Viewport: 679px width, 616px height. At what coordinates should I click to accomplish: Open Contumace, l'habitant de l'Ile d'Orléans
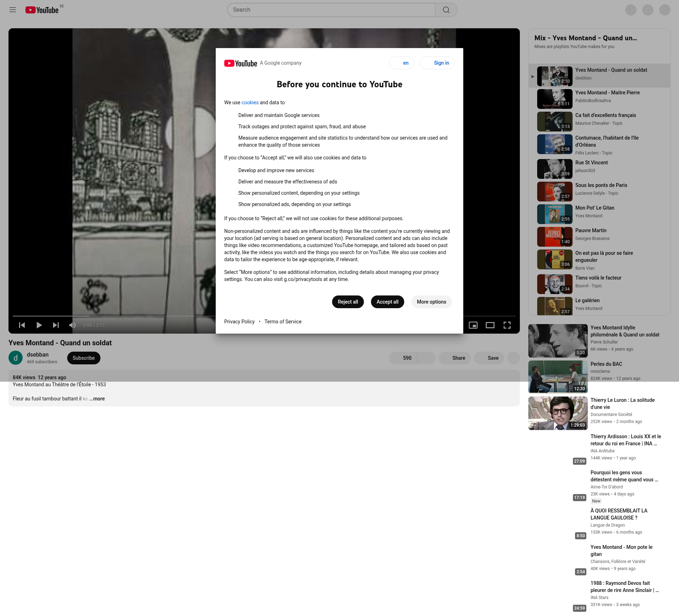click(599, 145)
